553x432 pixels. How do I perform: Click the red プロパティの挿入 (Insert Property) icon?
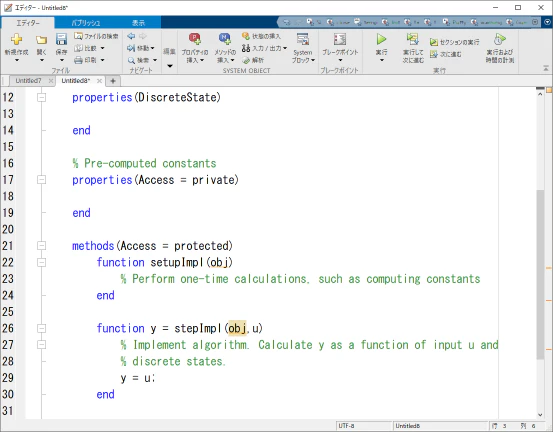click(x=195, y=39)
